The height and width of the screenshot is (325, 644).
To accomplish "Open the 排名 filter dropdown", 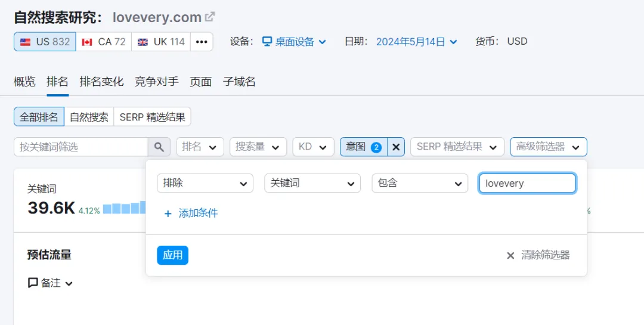I will [x=200, y=147].
